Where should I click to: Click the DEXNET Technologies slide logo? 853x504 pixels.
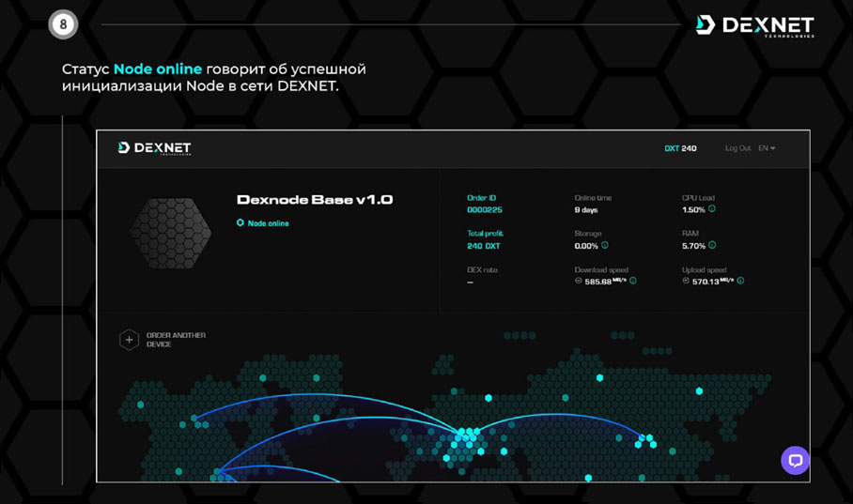(754, 25)
